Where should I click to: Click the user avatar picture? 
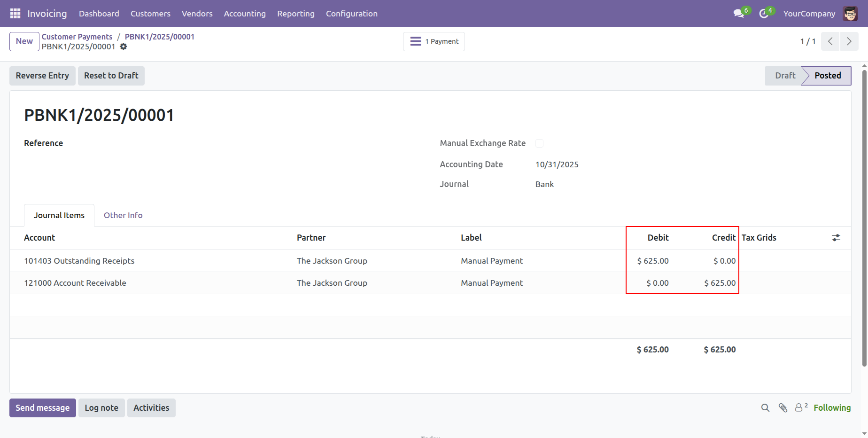point(850,14)
